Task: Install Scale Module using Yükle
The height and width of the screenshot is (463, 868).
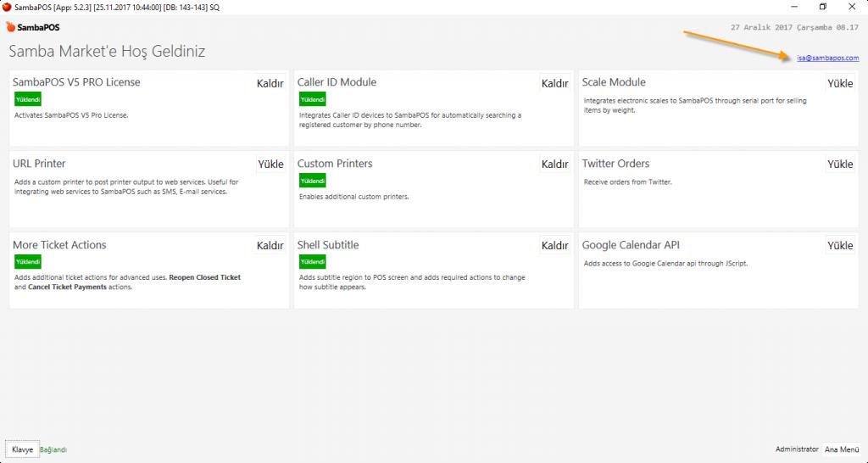Action: tap(840, 83)
